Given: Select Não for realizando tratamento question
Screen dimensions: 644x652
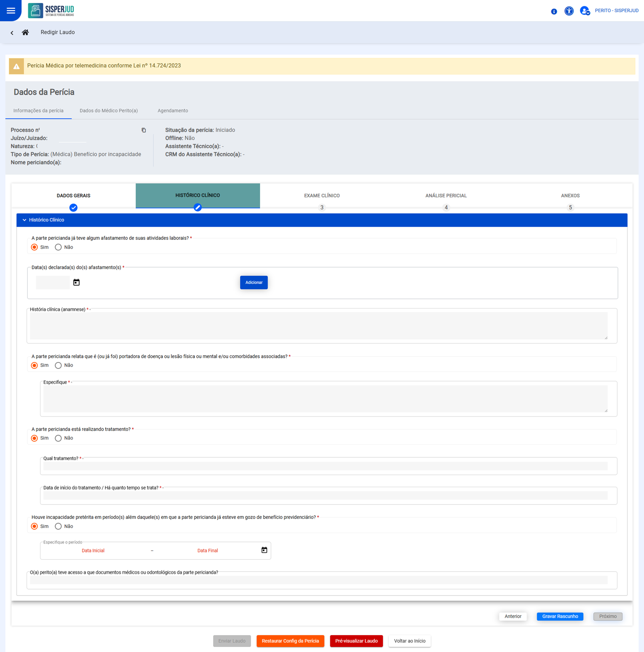Looking at the screenshot, I should click(x=59, y=438).
